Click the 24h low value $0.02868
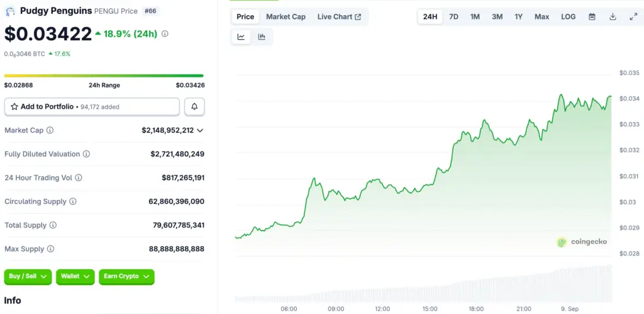The height and width of the screenshot is (314, 644). [18, 86]
